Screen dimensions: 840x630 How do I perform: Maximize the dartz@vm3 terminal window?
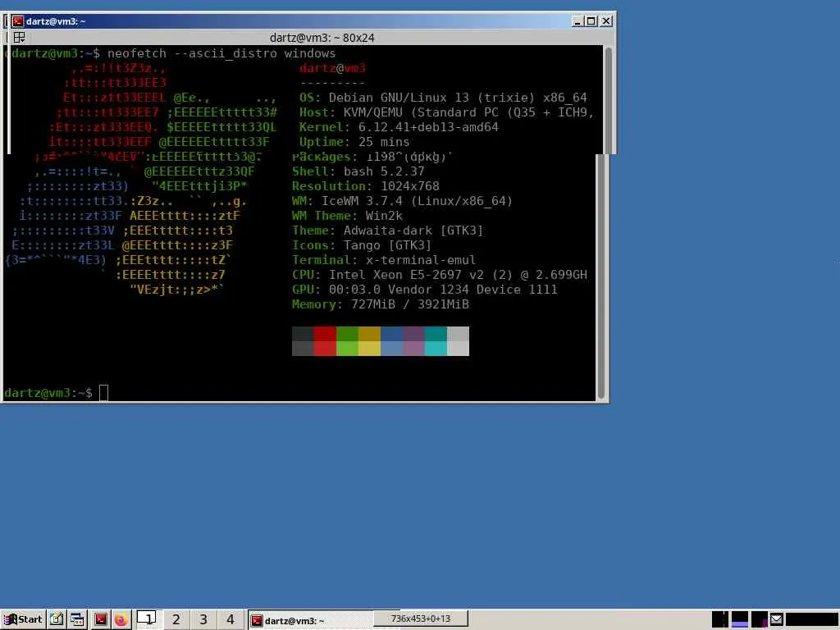tap(591, 21)
